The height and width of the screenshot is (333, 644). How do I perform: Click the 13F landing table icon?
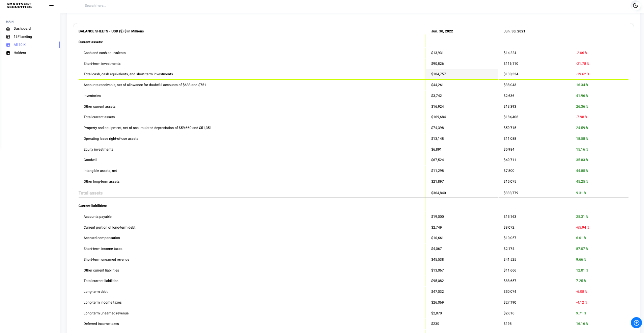pyautogui.click(x=8, y=37)
